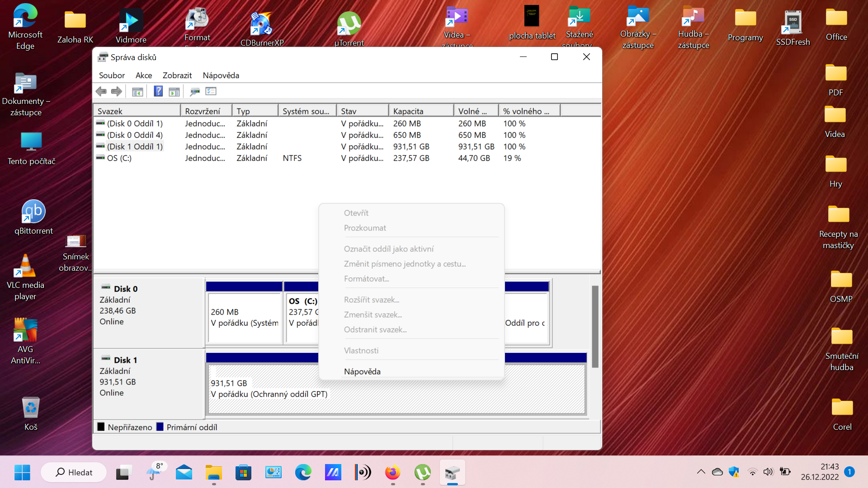Open Firefox from the taskbar
This screenshot has height=488, width=868.
pos(392,473)
